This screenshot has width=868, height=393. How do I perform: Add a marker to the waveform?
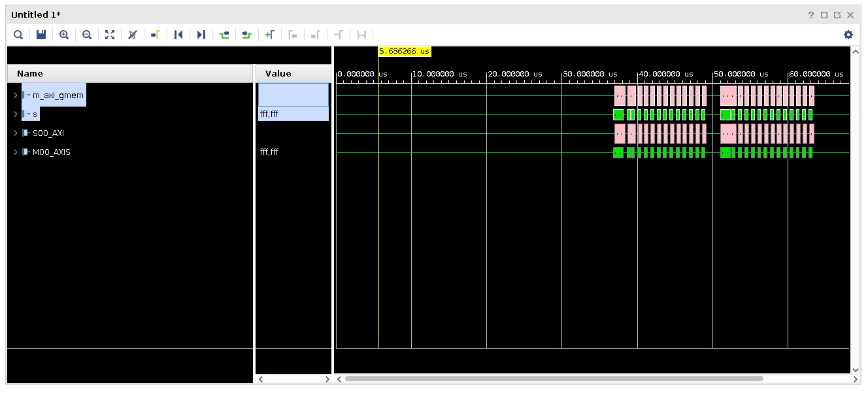click(269, 35)
